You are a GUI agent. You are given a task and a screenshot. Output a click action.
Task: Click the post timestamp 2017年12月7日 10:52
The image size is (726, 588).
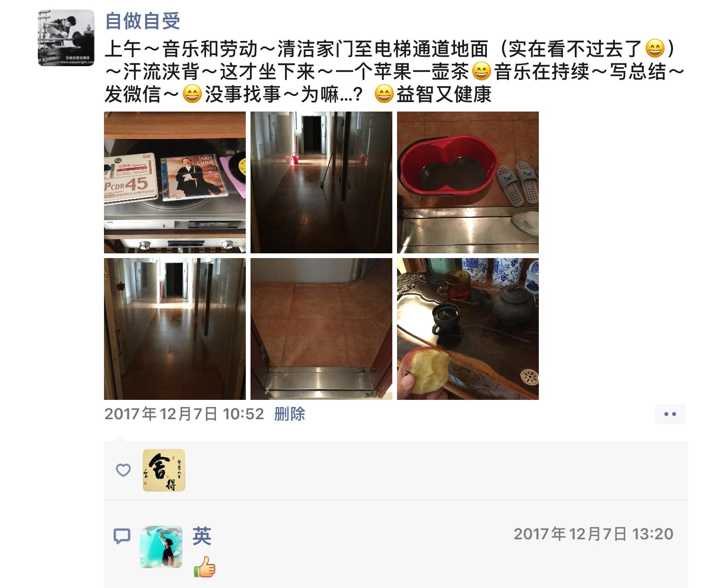click(184, 414)
